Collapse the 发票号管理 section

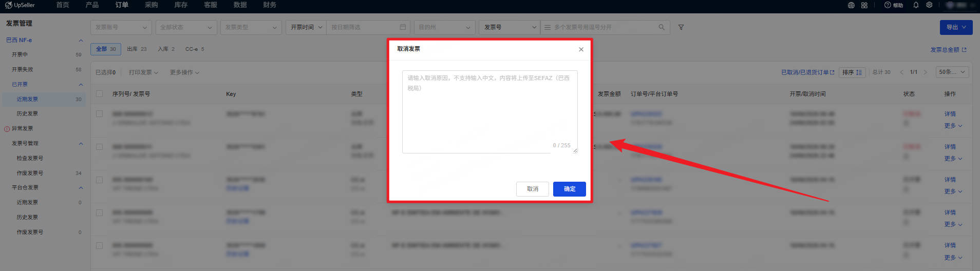[81, 144]
